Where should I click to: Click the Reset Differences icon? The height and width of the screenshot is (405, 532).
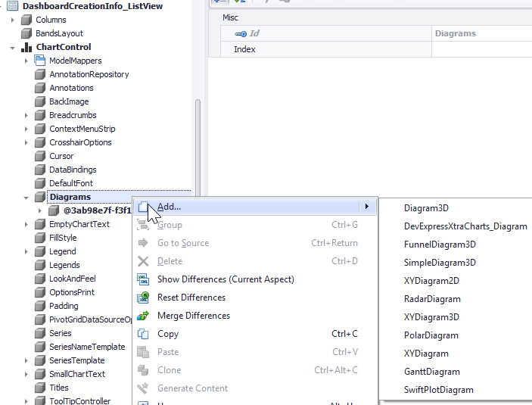click(143, 298)
